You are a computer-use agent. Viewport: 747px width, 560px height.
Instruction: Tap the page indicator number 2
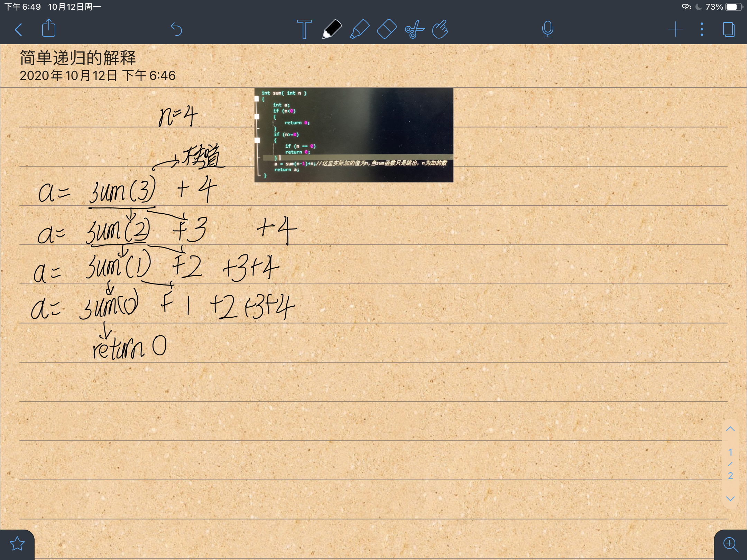coord(730,476)
